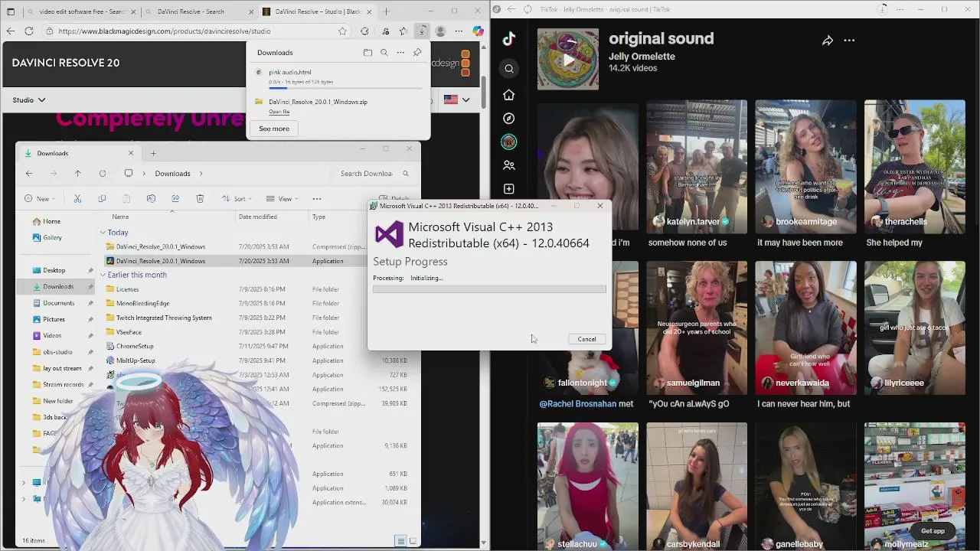980x551 pixels.
Task: Switch to thumbnails view in File Explorer status bar
Action: [x=412, y=541]
